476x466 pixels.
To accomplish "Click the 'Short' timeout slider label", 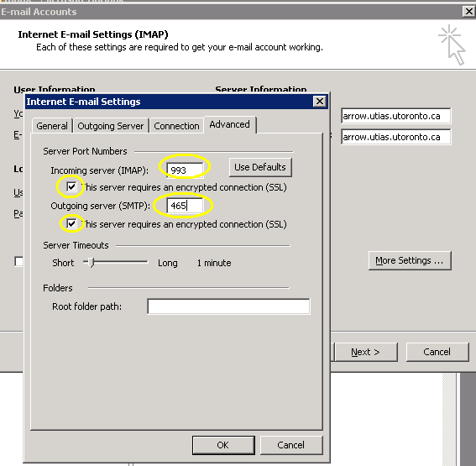I will (x=63, y=263).
